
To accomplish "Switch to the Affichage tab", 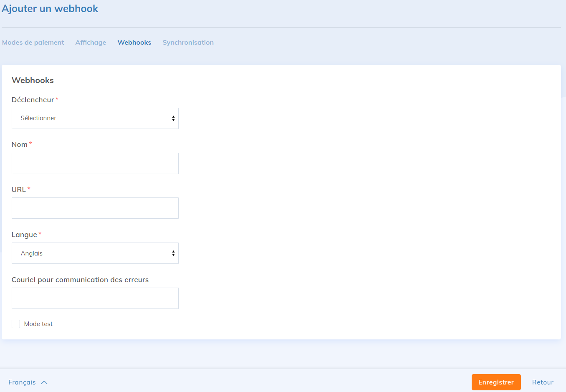I will [91, 43].
